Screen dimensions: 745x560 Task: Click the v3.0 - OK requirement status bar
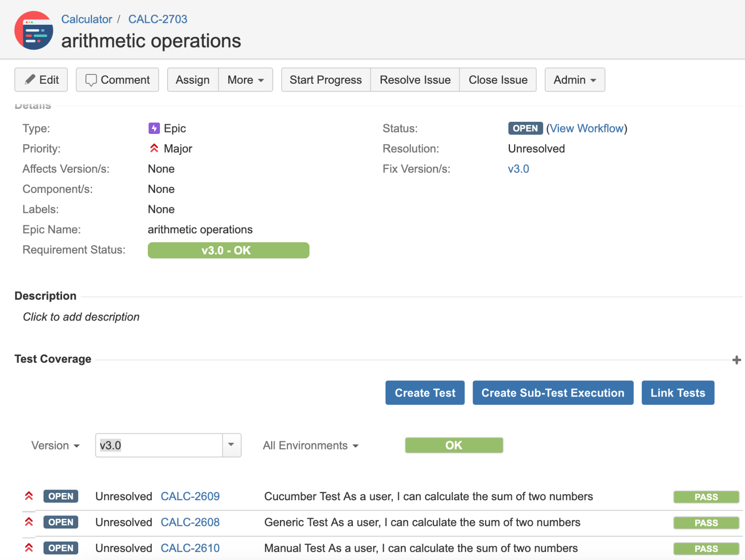point(228,250)
